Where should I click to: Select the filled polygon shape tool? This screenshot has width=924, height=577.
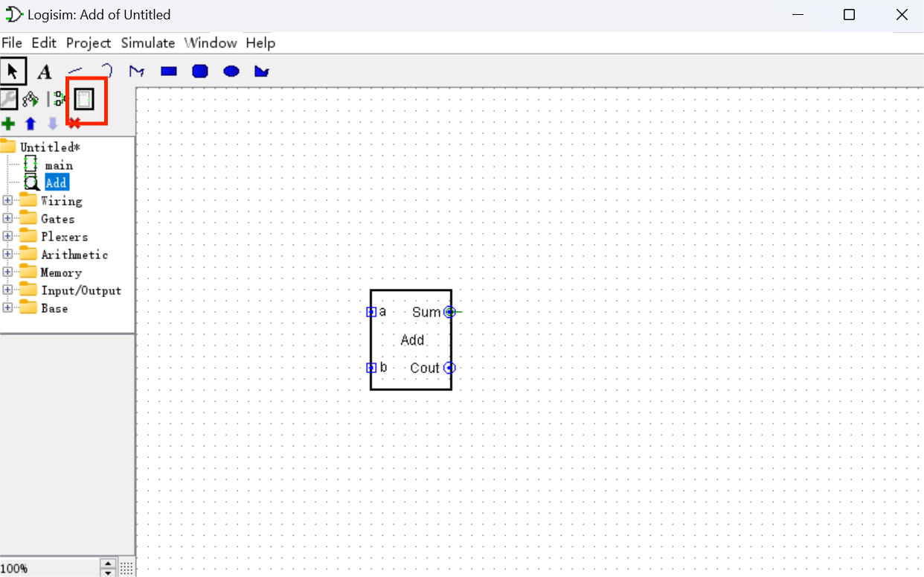coord(261,71)
